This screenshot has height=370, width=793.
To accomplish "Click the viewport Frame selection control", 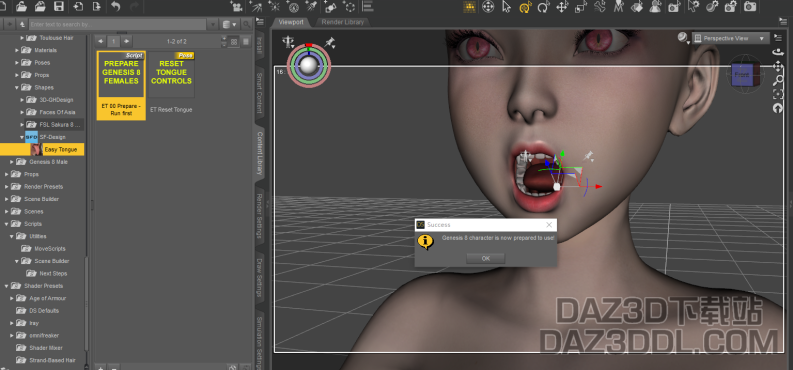I will (778, 94).
